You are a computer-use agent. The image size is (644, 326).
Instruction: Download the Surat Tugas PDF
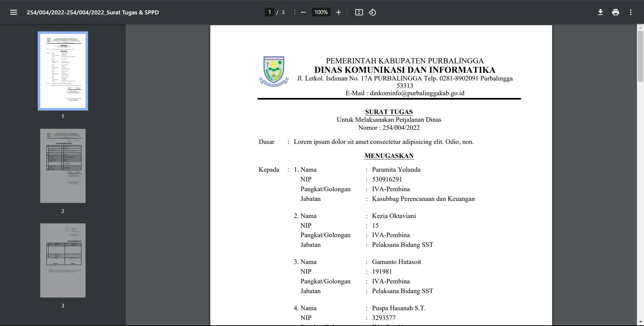[x=600, y=12]
